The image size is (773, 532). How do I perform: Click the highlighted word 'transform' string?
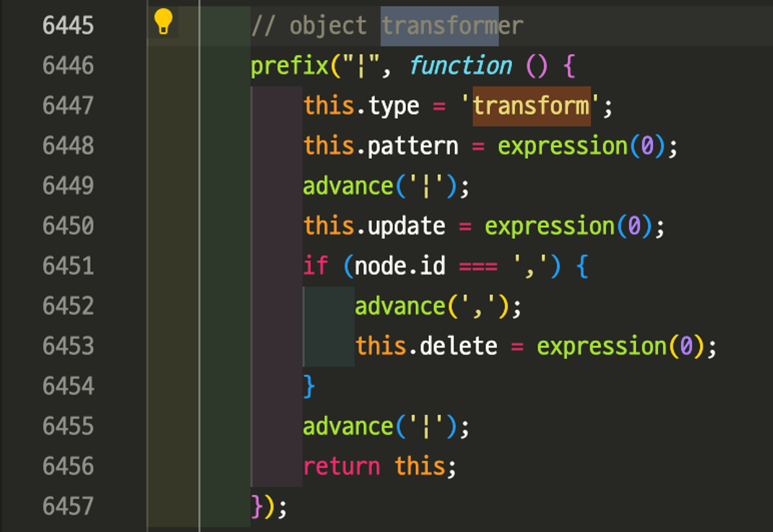pos(531,106)
